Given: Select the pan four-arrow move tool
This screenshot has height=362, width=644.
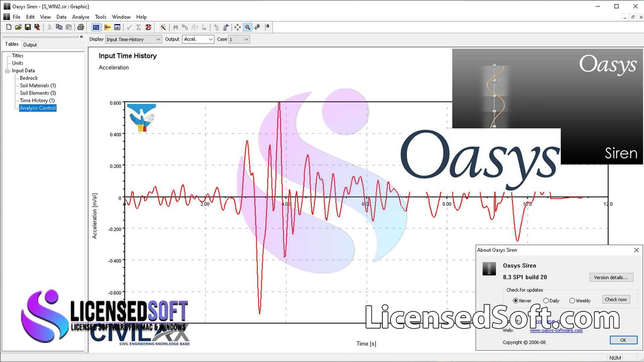Looking at the screenshot, I should pyautogui.click(x=237, y=27).
